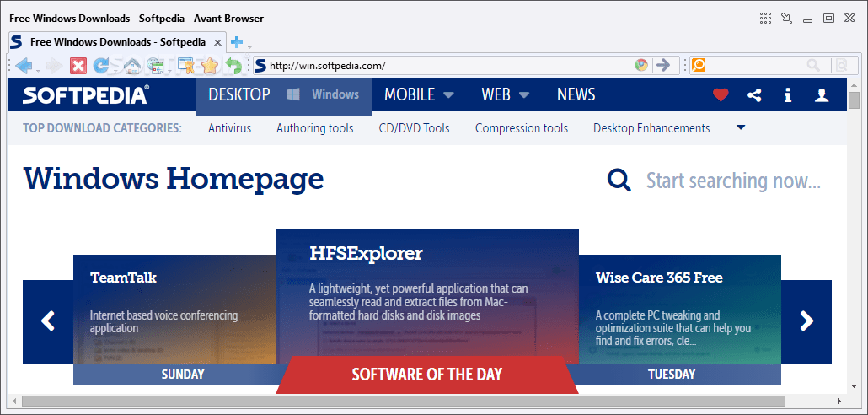Stop page loading with red X button
The image size is (868, 415).
pyautogui.click(x=78, y=66)
